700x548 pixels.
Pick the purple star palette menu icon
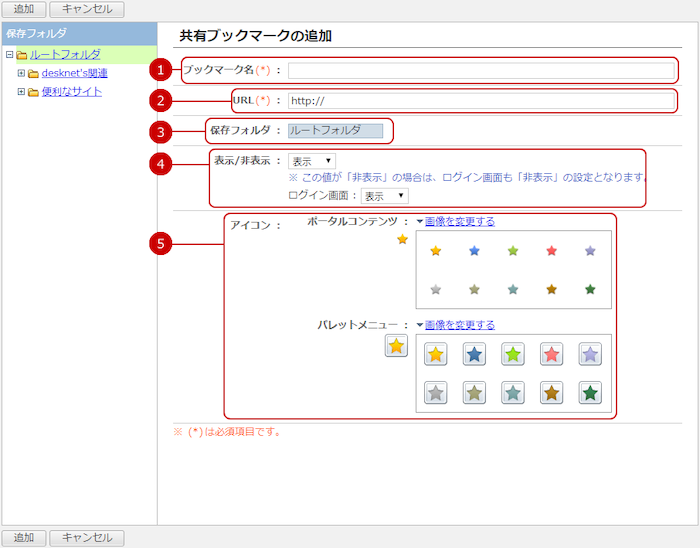coord(590,354)
